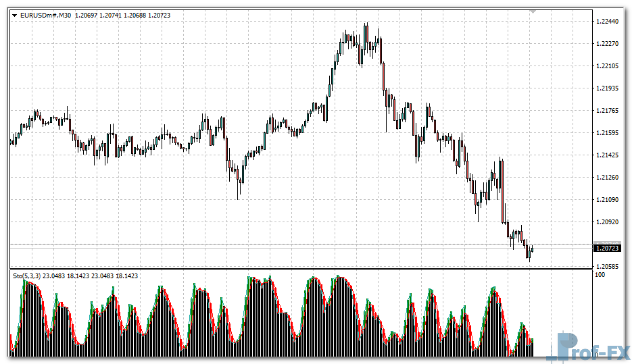
Task: Click the 1.22105 price scale label
Action: tap(608, 66)
